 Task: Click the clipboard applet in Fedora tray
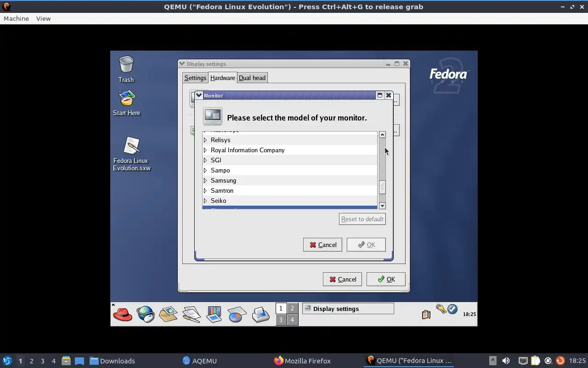point(426,314)
